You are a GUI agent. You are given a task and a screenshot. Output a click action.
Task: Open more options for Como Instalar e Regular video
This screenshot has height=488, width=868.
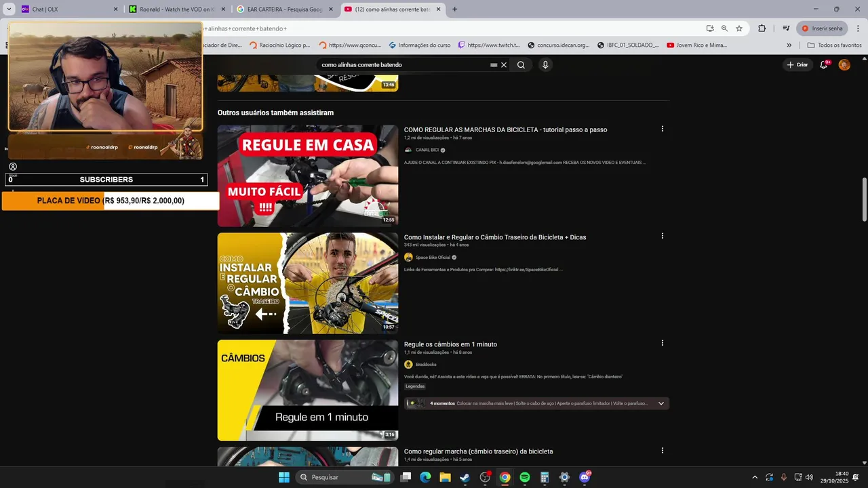coord(663,236)
